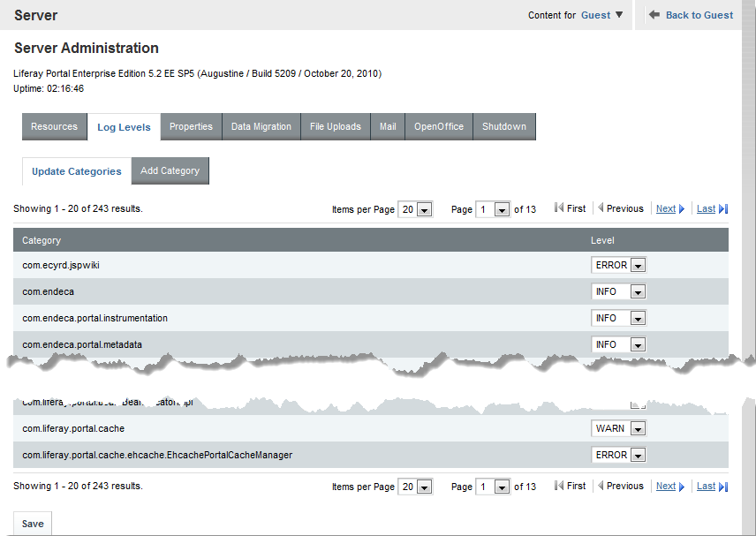
Task: Change log level for com.ecyrd.jspwiki
Action: 618,265
